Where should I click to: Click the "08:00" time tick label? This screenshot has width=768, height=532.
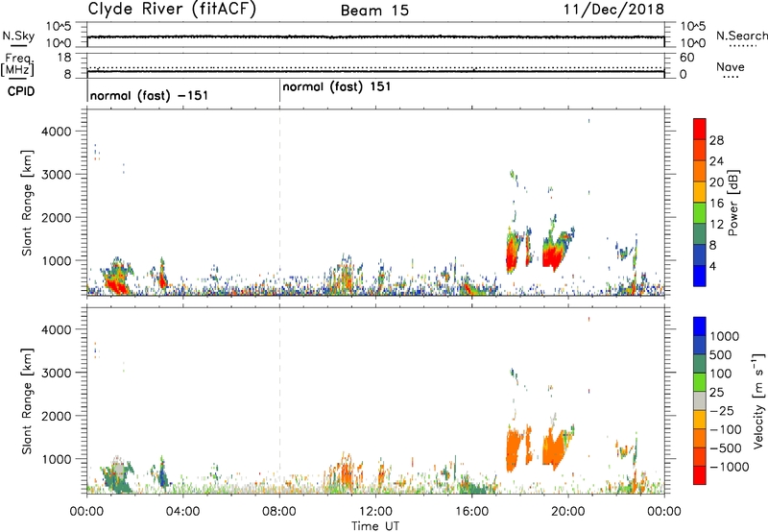279,512
